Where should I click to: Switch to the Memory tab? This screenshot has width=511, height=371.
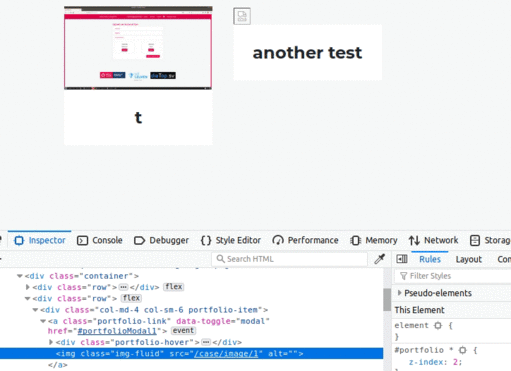[373, 240]
